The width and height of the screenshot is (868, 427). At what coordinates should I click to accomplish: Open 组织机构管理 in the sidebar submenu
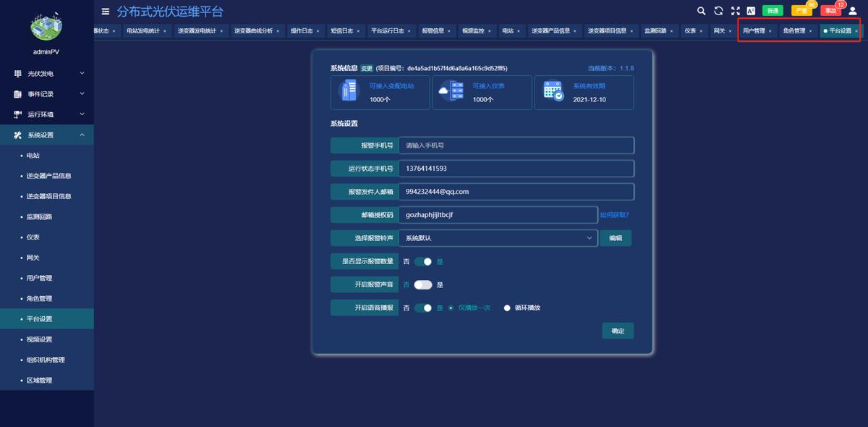46,360
